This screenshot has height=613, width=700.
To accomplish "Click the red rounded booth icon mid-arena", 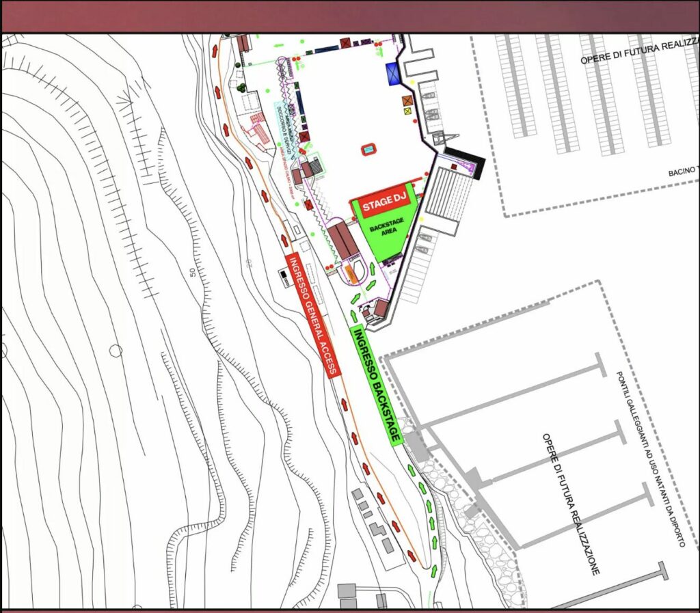I will 370,148.
